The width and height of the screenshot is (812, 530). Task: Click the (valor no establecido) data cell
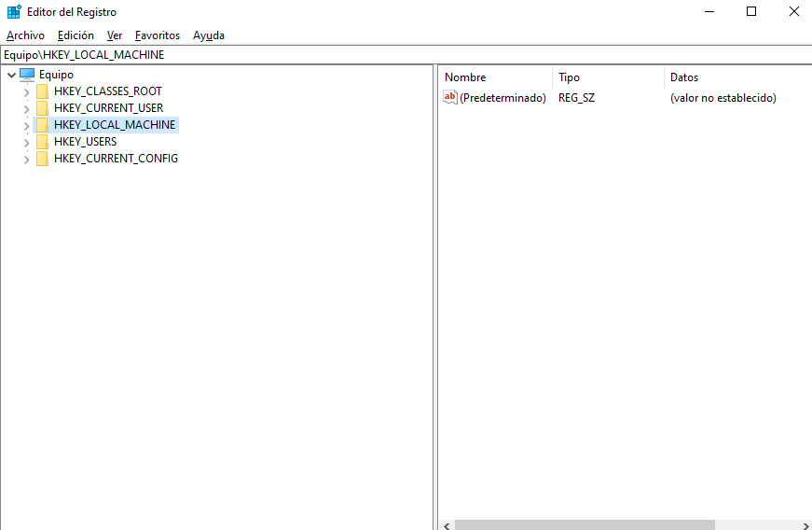point(723,97)
